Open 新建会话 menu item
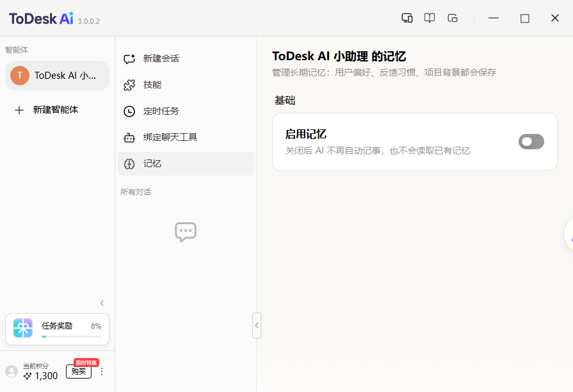 (x=186, y=58)
